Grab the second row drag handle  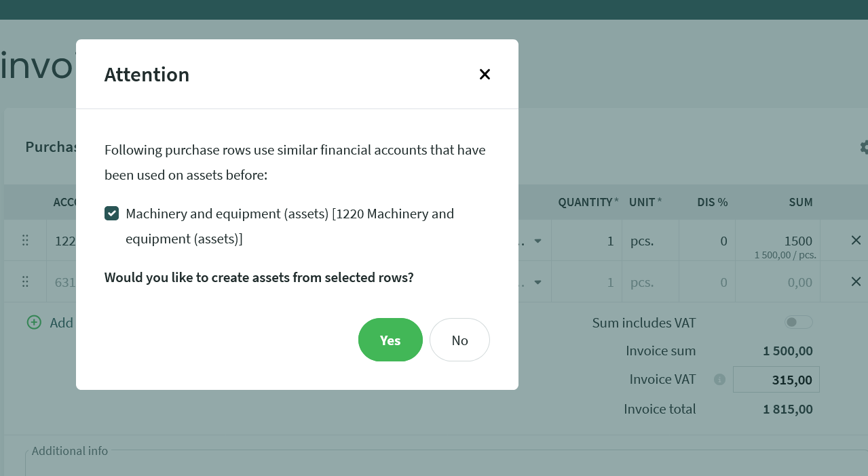coord(25,281)
